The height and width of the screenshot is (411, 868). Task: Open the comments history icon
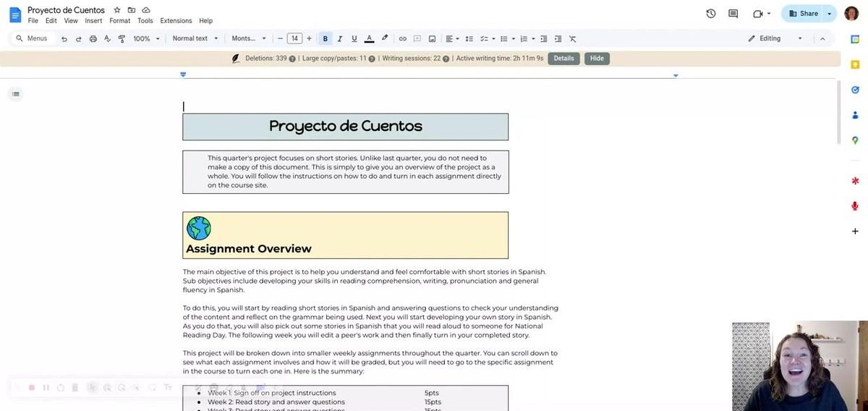coord(733,14)
